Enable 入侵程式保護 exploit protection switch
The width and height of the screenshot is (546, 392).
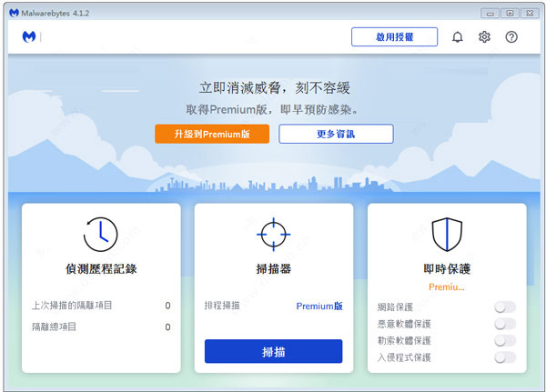[x=504, y=357]
